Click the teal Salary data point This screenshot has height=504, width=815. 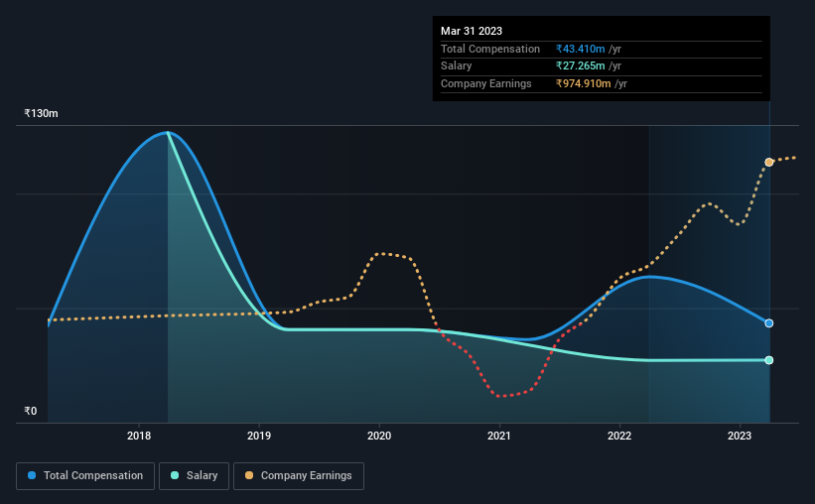pyautogui.click(x=768, y=360)
